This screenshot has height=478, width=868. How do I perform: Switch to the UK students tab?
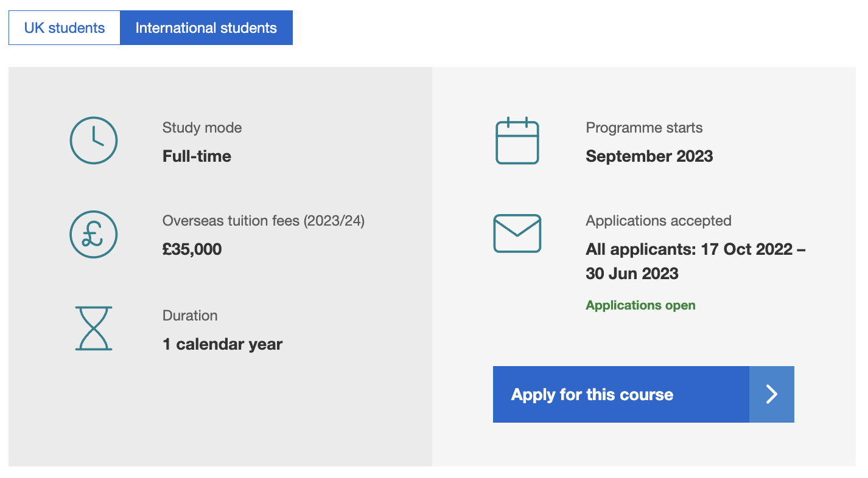[65, 28]
